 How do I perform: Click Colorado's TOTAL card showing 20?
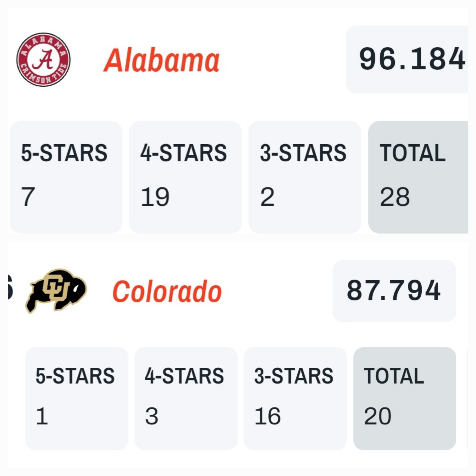pyautogui.click(x=405, y=399)
